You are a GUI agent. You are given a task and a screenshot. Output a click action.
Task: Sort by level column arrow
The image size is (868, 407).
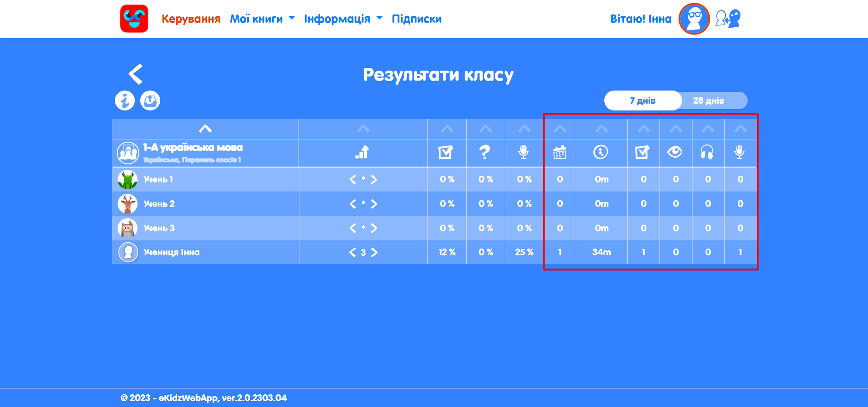(x=363, y=129)
